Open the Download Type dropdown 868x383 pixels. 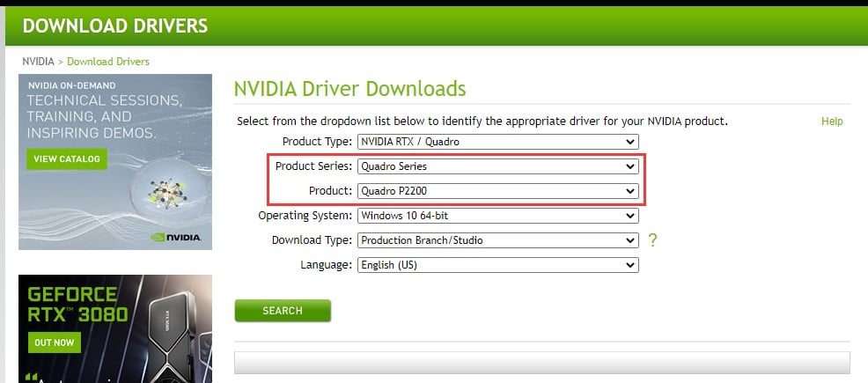[x=497, y=240]
